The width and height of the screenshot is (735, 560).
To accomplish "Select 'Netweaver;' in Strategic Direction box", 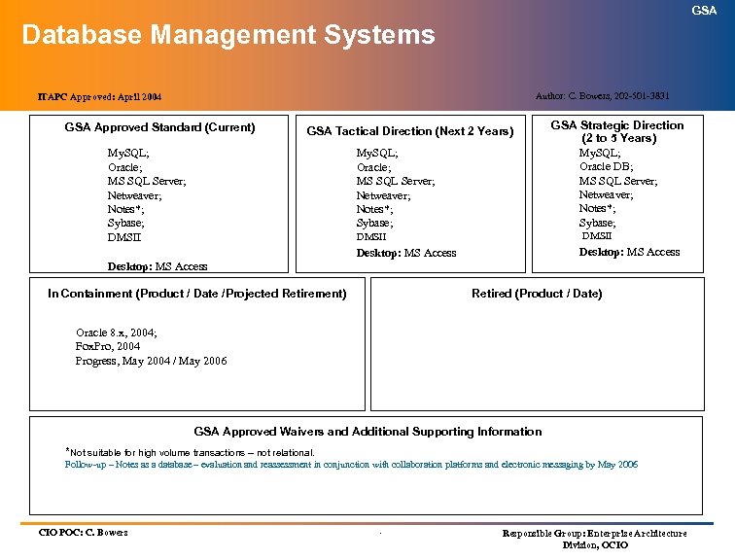I will pos(606,195).
